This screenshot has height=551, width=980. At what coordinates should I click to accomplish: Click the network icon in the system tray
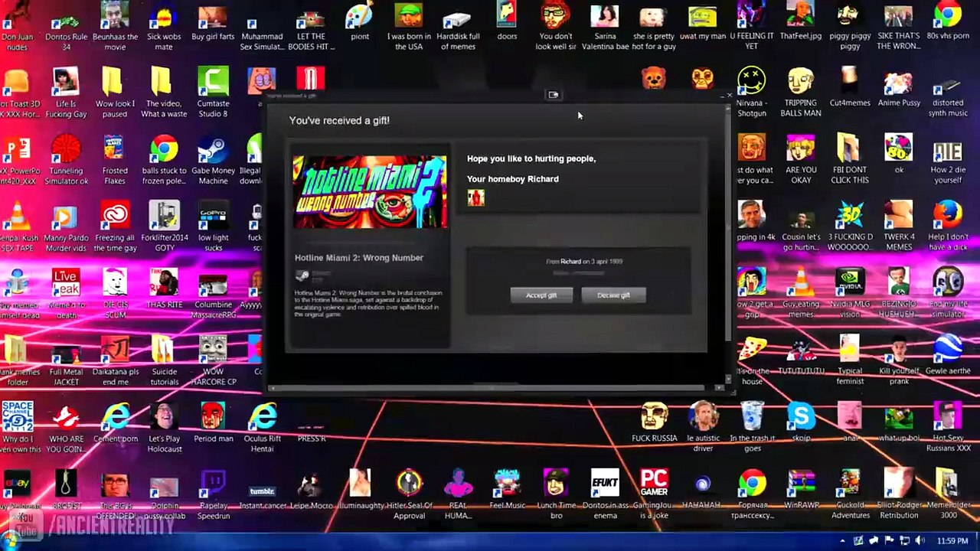pos(904,541)
